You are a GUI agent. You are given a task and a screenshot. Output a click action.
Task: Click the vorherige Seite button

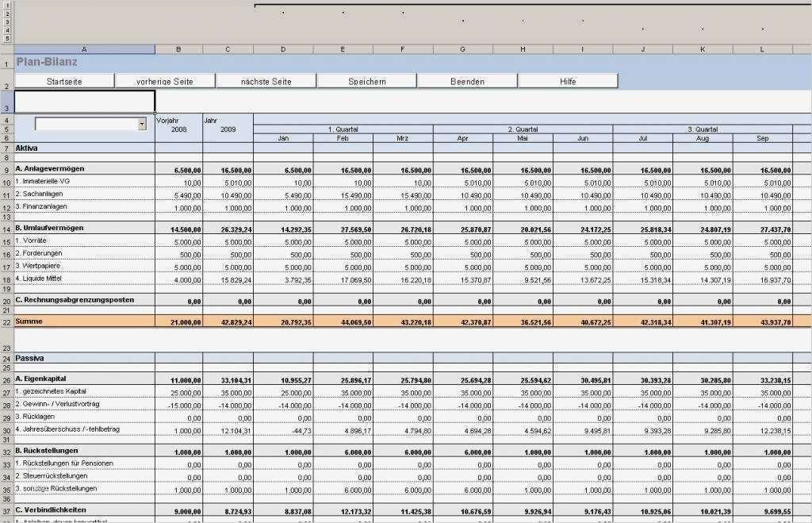(166, 79)
